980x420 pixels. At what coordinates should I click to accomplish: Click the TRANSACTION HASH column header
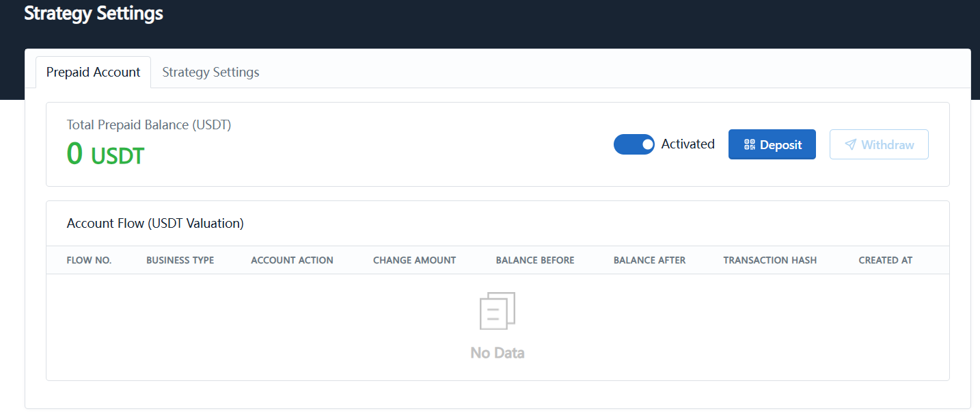[770, 260]
